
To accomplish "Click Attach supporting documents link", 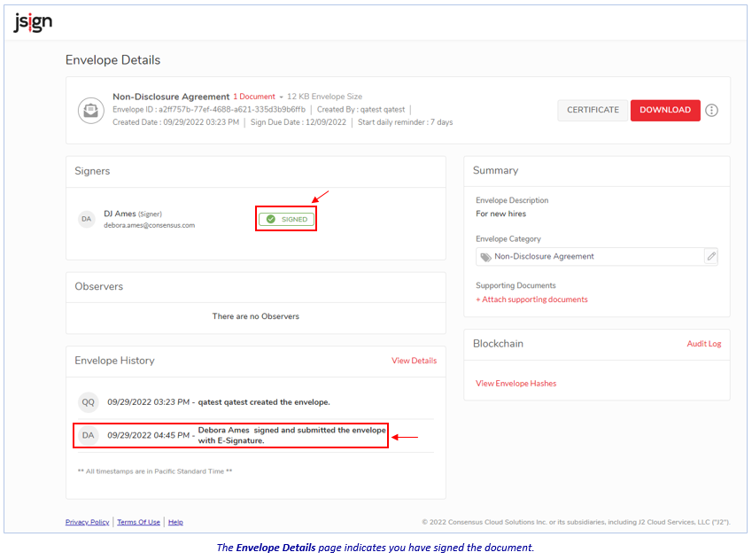I will click(x=531, y=299).
